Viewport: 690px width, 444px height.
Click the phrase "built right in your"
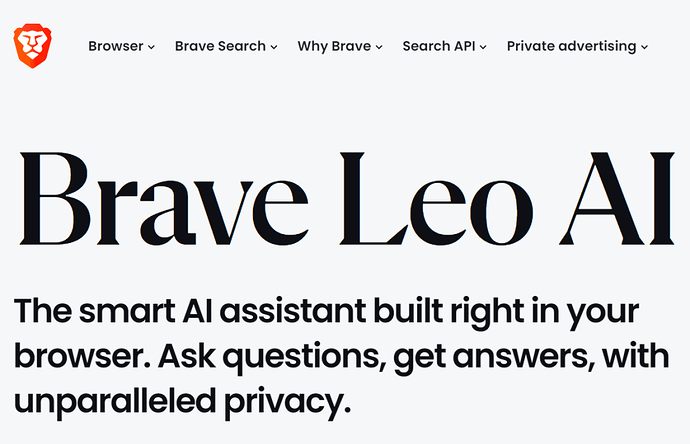pyautogui.click(x=506, y=314)
